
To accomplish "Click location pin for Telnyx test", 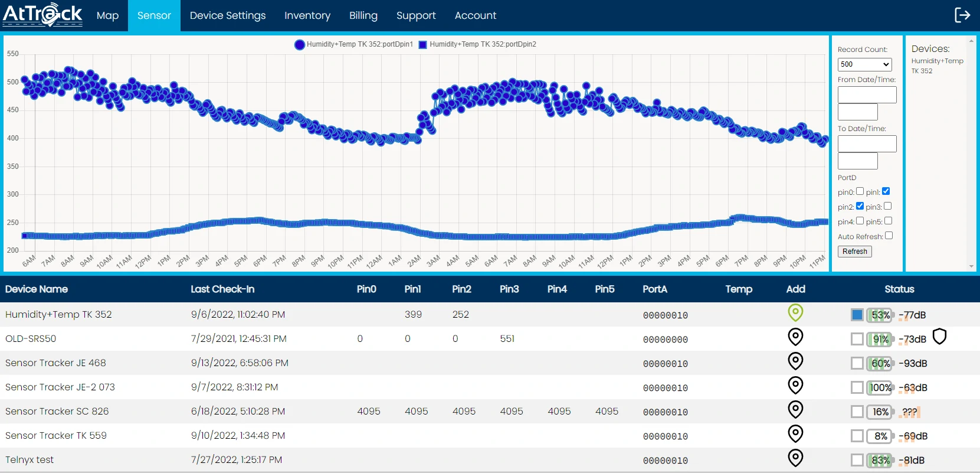I will point(795,458).
